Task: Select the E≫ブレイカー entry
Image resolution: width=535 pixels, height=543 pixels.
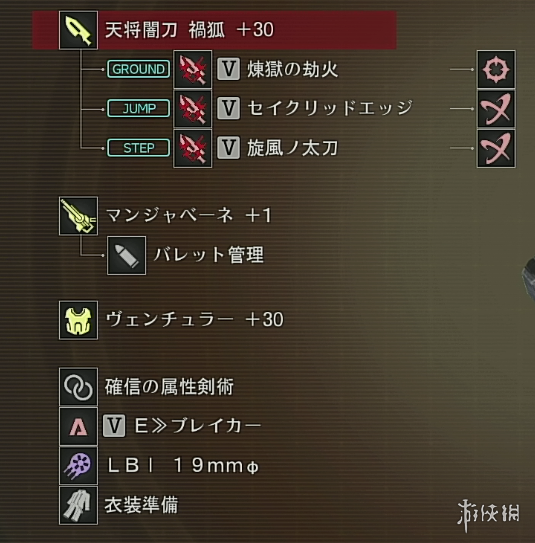Action: pyautogui.click(x=197, y=426)
